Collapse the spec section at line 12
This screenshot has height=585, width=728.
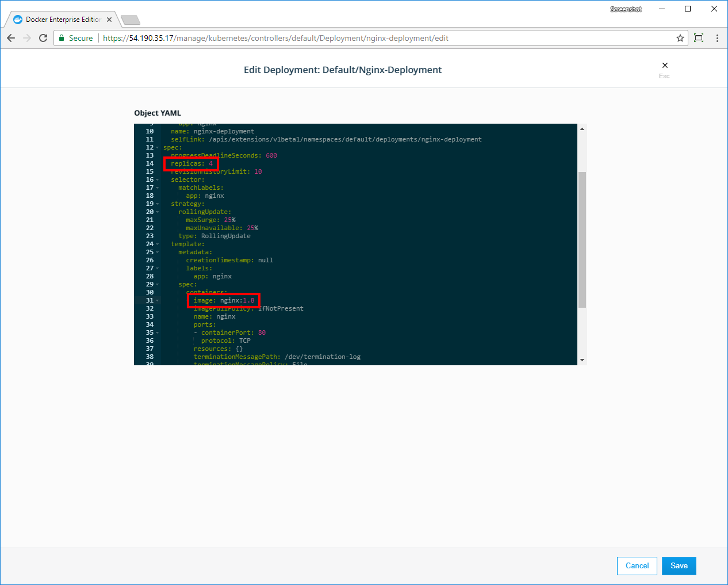tap(158, 148)
